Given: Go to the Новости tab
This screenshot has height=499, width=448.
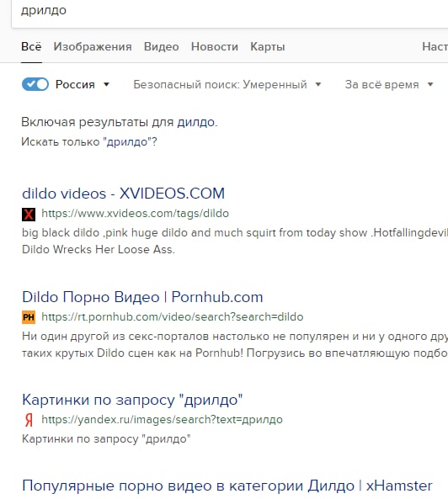Looking at the screenshot, I should (x=214, y=47).
